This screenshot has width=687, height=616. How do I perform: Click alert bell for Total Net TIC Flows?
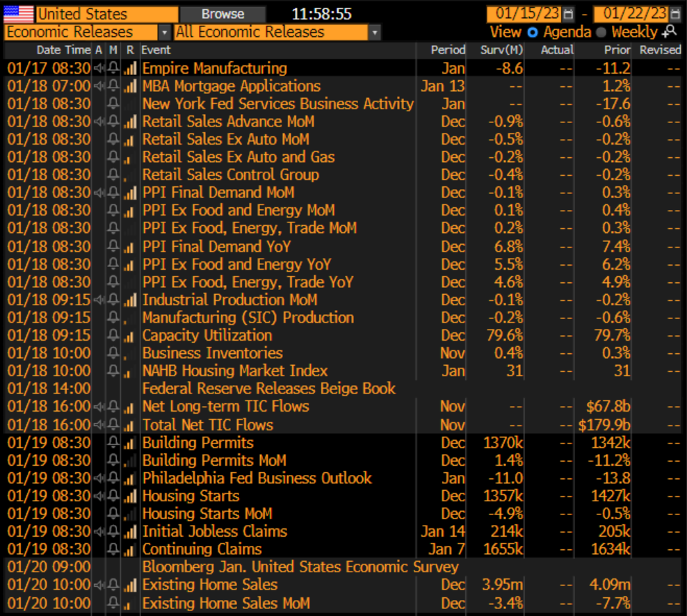pos(113,425)
